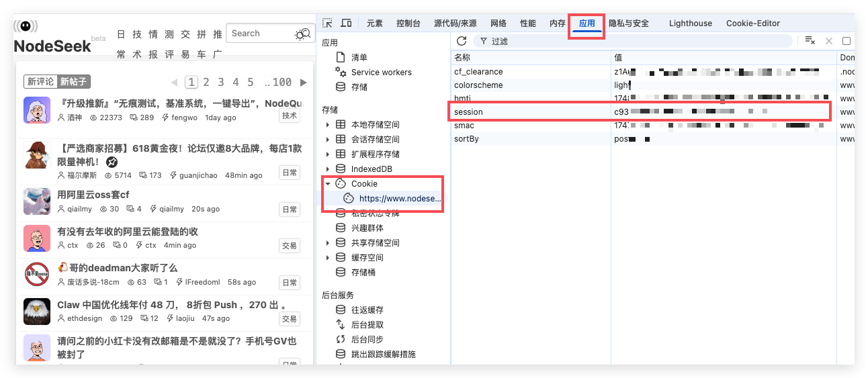Select Service workers in the sidebar

pos(381,73)
